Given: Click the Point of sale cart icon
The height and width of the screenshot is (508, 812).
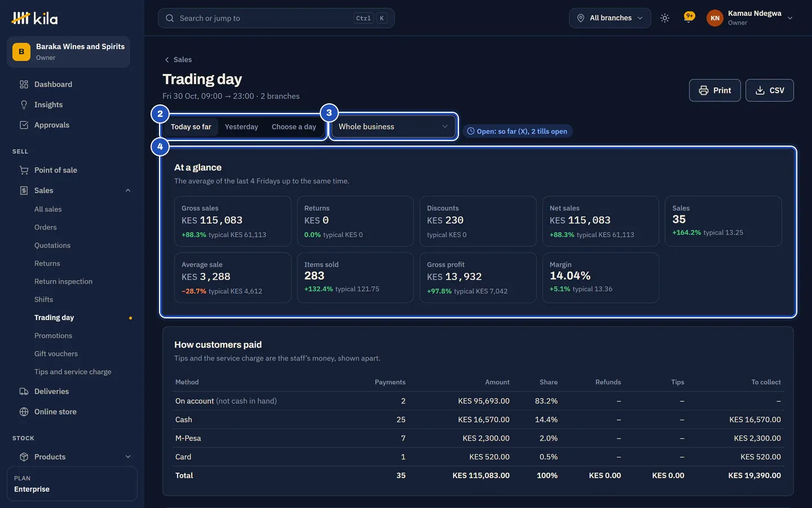Looking at the screenshot, I should (24, 170).
